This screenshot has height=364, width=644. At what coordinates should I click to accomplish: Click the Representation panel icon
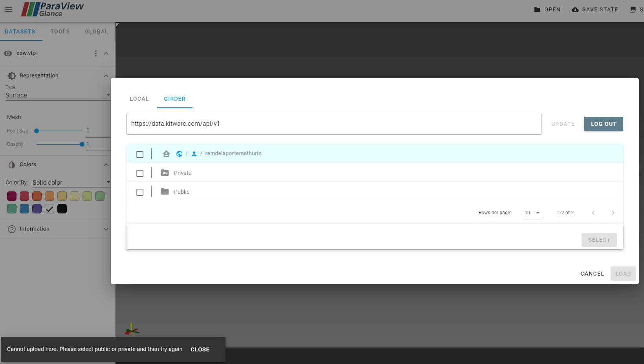[11, 75]
